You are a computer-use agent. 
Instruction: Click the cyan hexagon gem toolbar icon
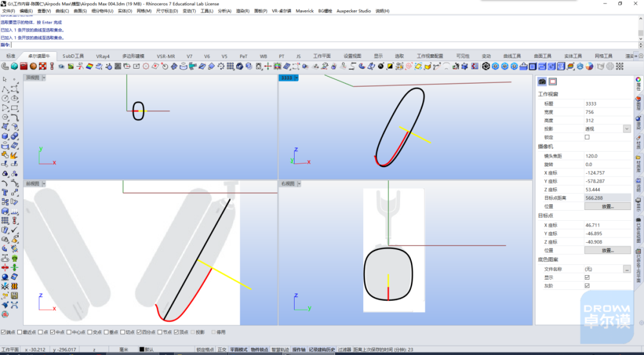click(x=14, y=66)
